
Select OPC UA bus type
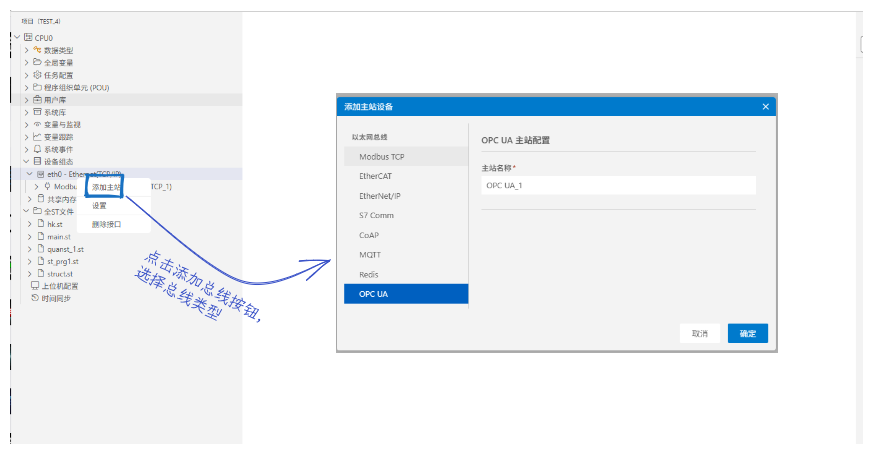tap(406, 294)
